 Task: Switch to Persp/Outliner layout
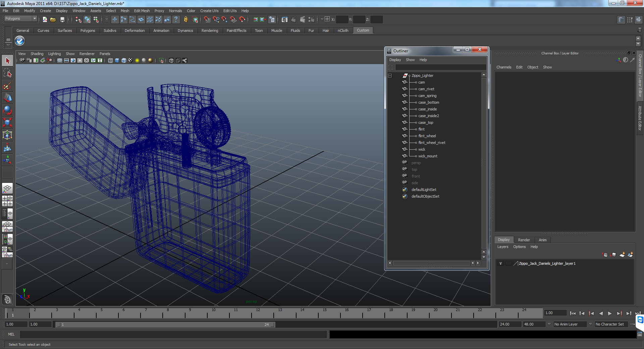coord(7,213)
